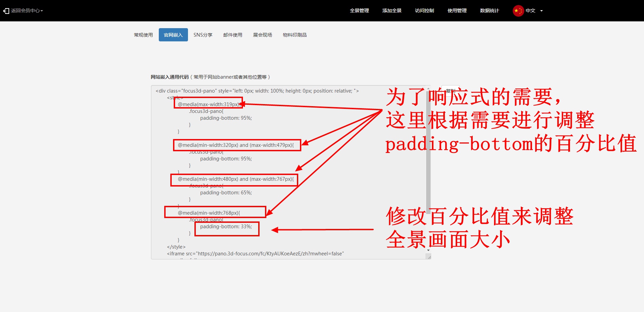Click the exit-arrow icon beside 返回会员中心
The width and height of the screenshot is (644, 312).
pyautogui.click(x=6, y=11)
